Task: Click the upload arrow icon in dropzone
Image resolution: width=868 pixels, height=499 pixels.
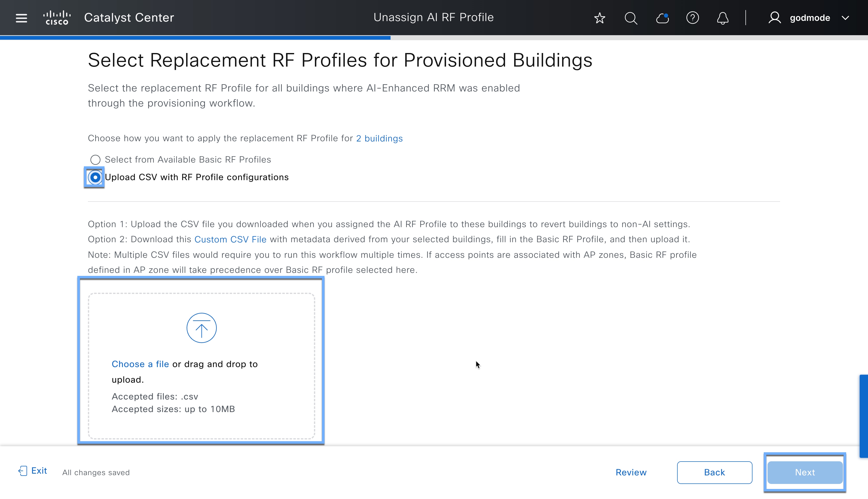Action: coord(201,328)
